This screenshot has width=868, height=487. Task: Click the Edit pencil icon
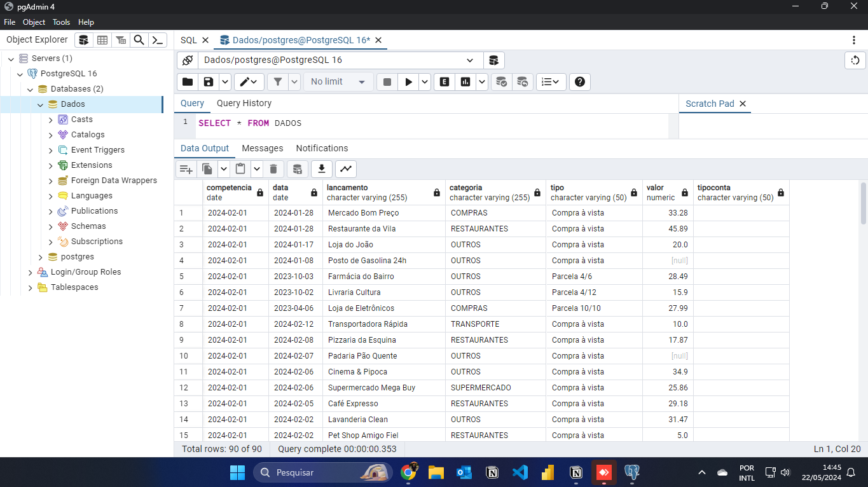(249, 81)
